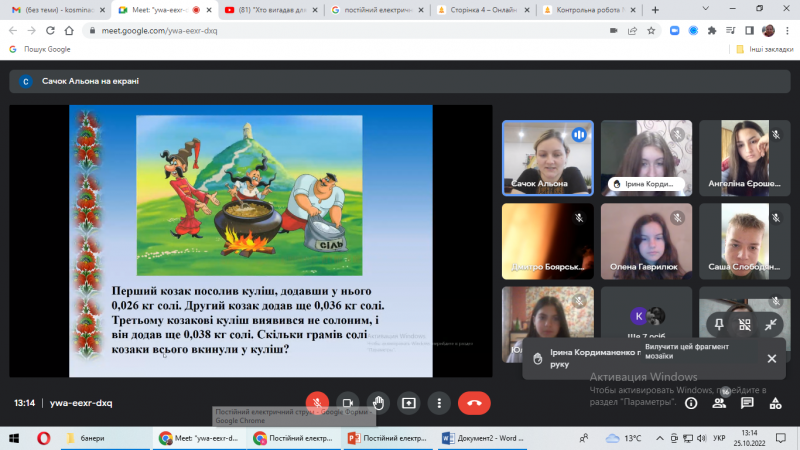Bookmark this page with star
The image size is (800, 450).
pyautogui.click(x=651, y=31)
